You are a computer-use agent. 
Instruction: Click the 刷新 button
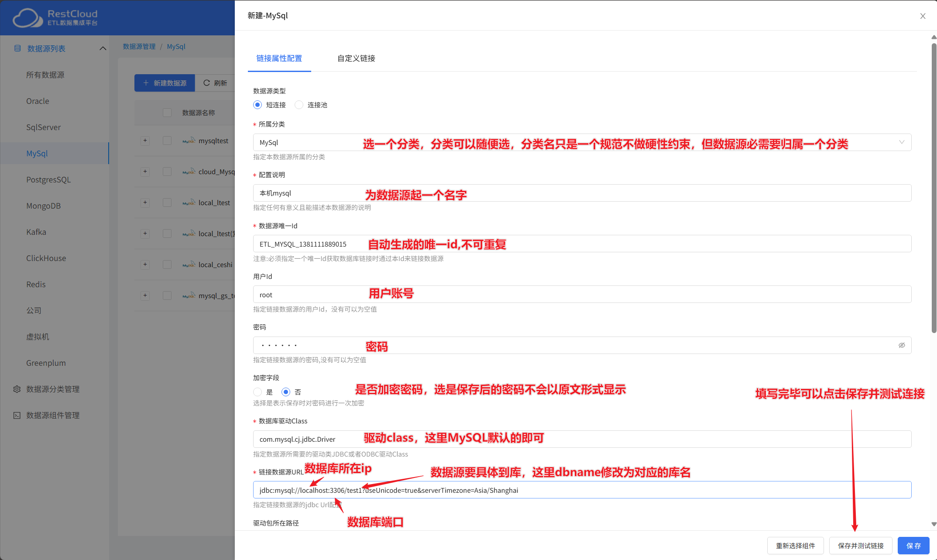click(x=215, y=83)
